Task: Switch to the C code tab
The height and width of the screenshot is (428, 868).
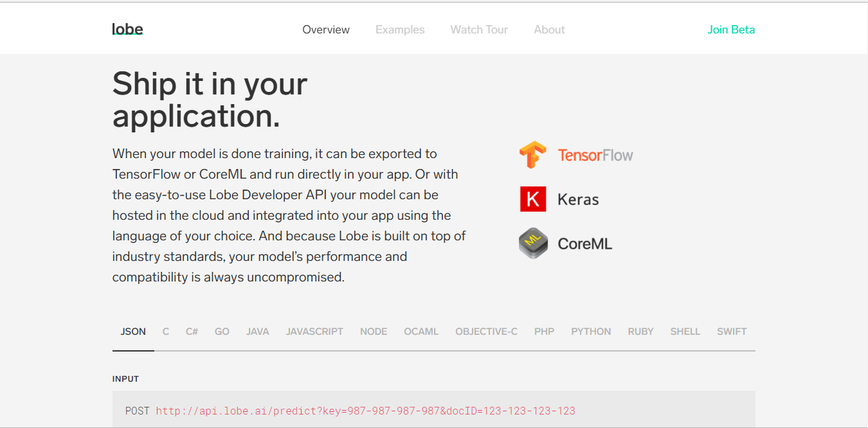Action: click(166, 332)
